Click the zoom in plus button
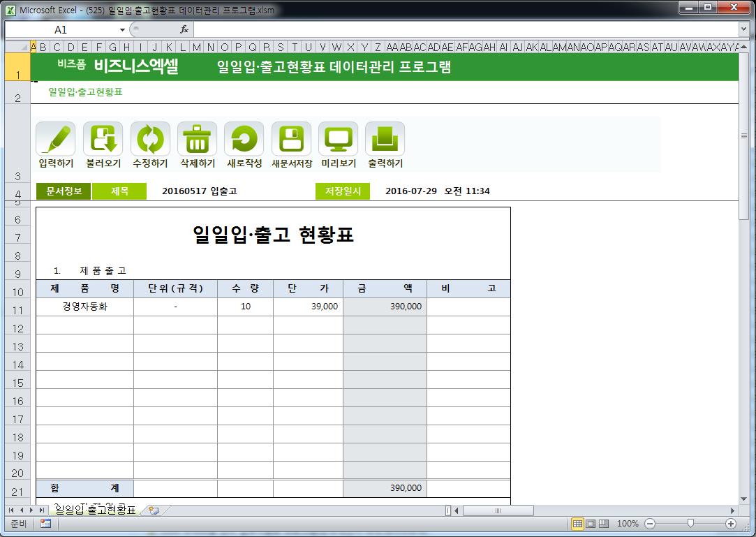756x537 pixels. (x=731, y=524)
